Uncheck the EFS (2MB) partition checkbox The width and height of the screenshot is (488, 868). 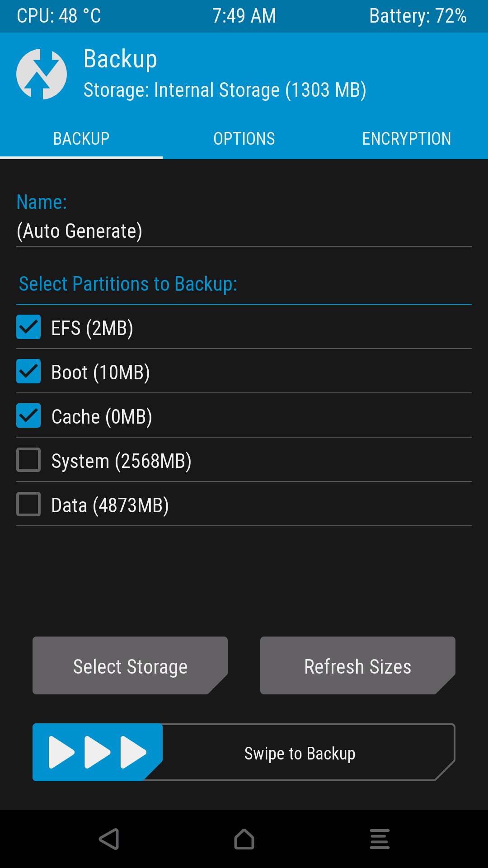(28, 327)
